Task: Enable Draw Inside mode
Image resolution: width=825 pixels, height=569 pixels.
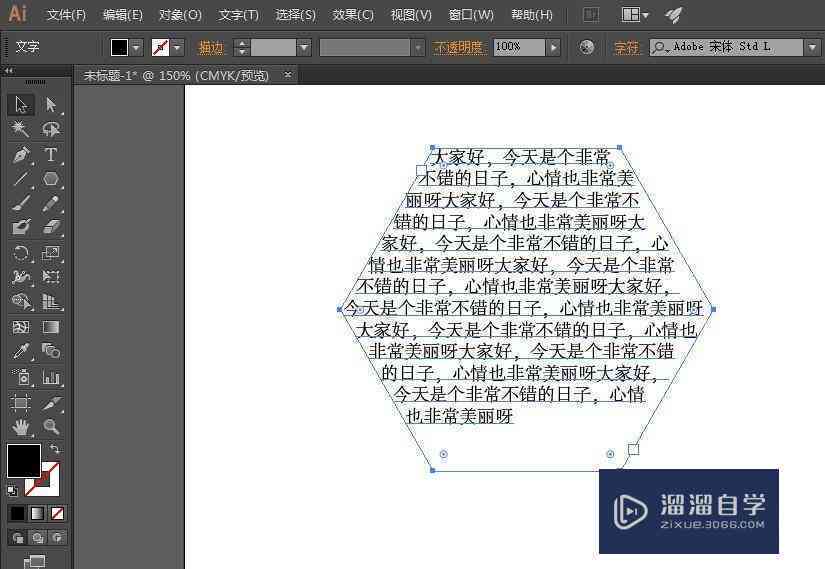Action: 57,537
